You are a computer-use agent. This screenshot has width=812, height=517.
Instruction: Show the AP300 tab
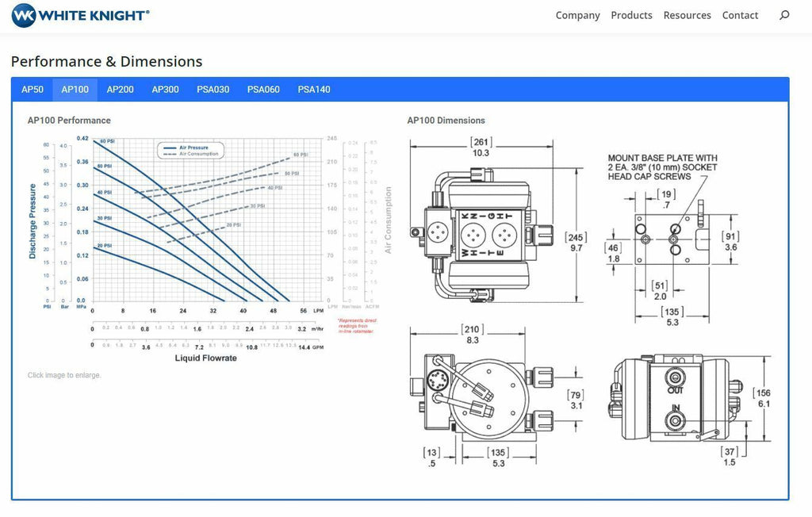point(165,89)
